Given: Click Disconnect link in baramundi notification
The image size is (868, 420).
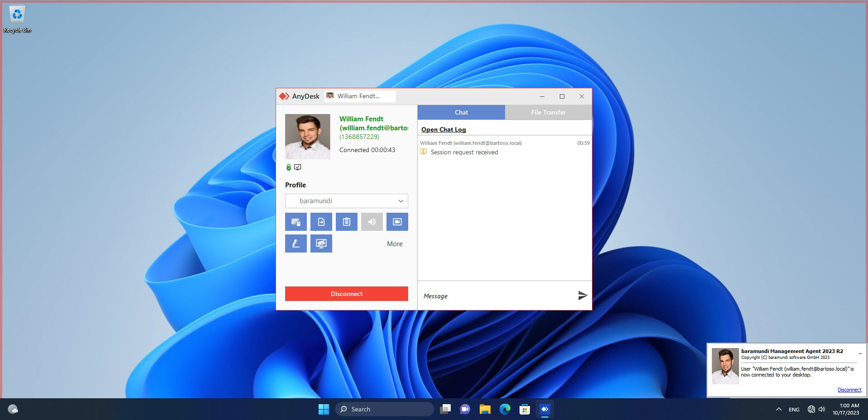Looking at the screenshot, I should [x=849, y=390].
